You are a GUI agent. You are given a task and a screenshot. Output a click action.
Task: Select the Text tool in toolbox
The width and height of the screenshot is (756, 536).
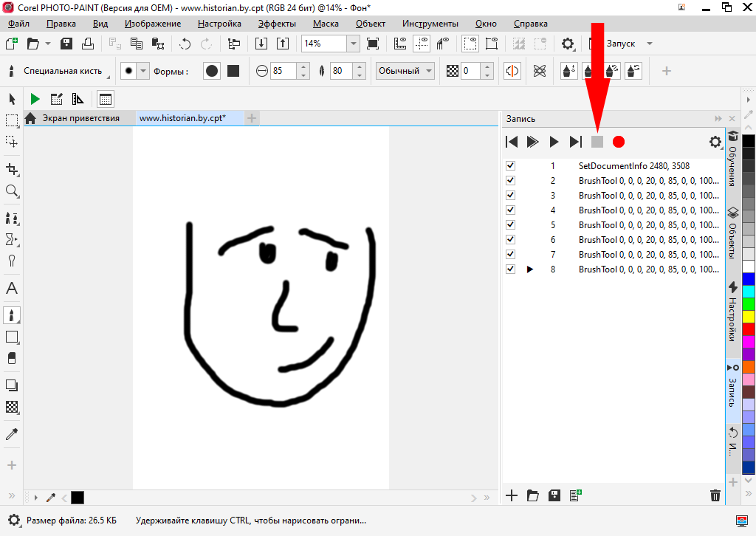click(12, 289)
